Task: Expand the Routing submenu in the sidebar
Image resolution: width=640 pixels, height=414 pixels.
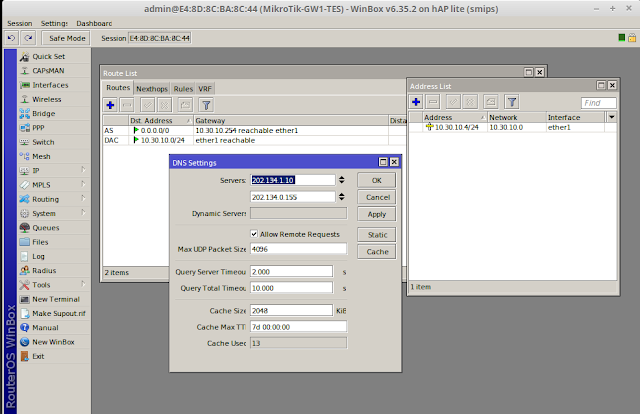Action: point(83,198)
